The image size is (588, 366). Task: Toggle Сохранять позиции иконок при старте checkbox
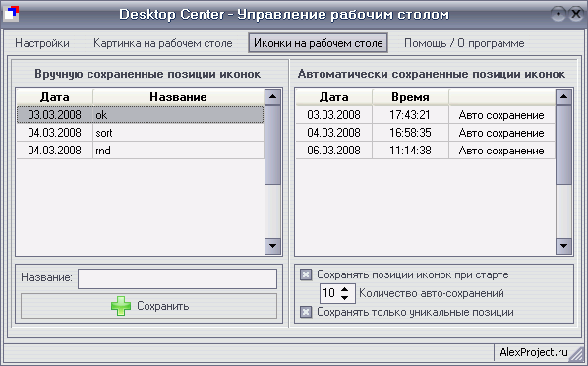[306, 274]
